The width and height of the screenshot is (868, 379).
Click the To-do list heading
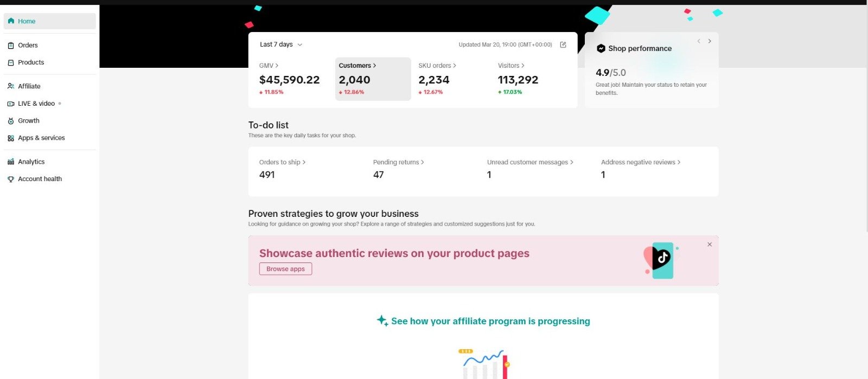click(x=269, y=125)
